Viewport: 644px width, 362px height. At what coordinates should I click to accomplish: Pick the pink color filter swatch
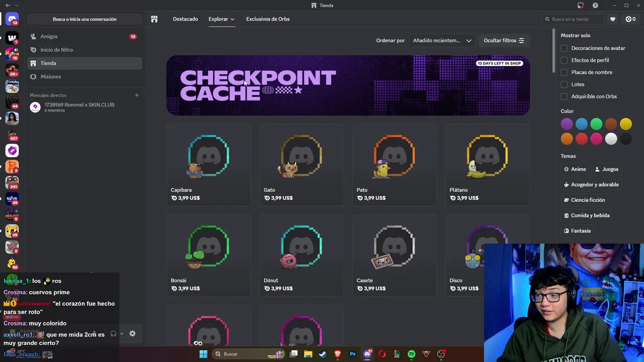[596, 139]
